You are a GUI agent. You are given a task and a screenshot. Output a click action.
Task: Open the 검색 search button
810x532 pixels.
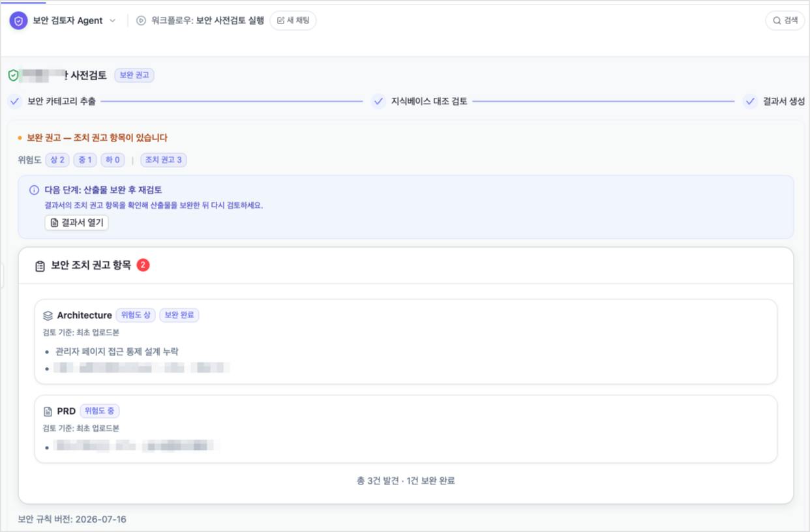pos(785,20)
